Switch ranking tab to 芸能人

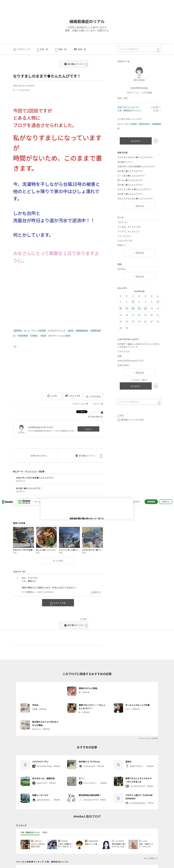[x=45, y=833]
